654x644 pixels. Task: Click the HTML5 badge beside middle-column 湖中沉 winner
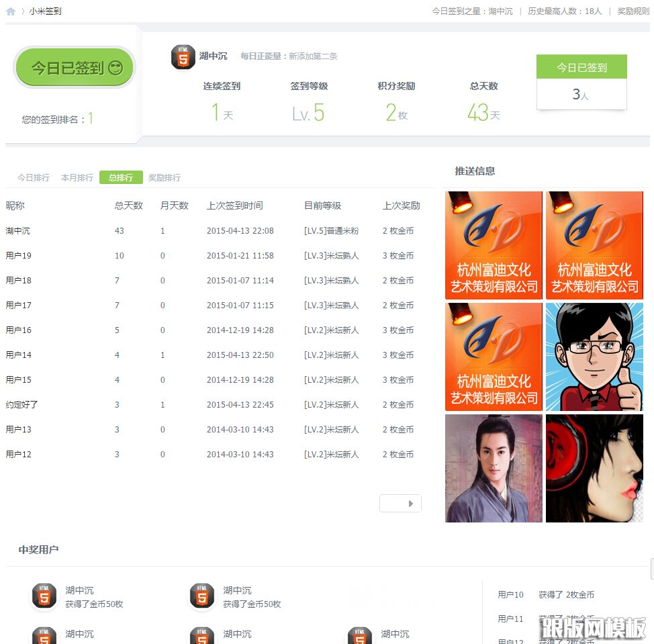click(x=201, y=635)
